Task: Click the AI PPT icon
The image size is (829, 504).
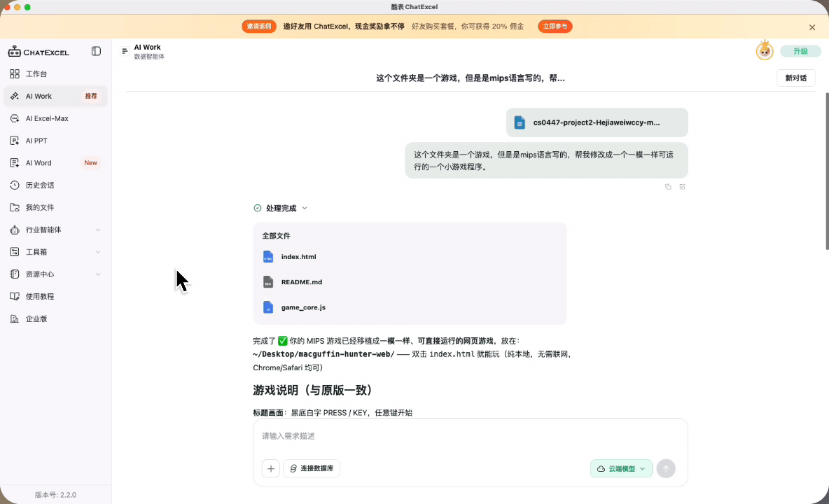Action: click(15, 141)
